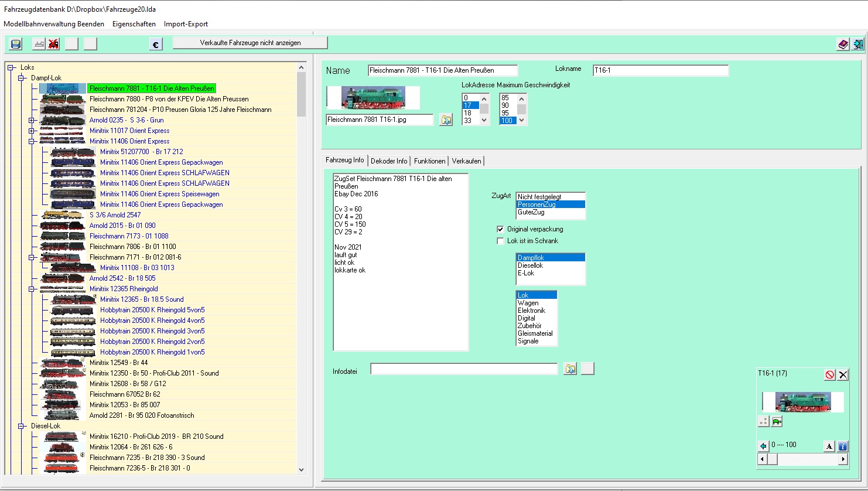Screen dimensions: 868x491
Task: Browse for Infodatei file icon
Action: [x=570, y=369]
